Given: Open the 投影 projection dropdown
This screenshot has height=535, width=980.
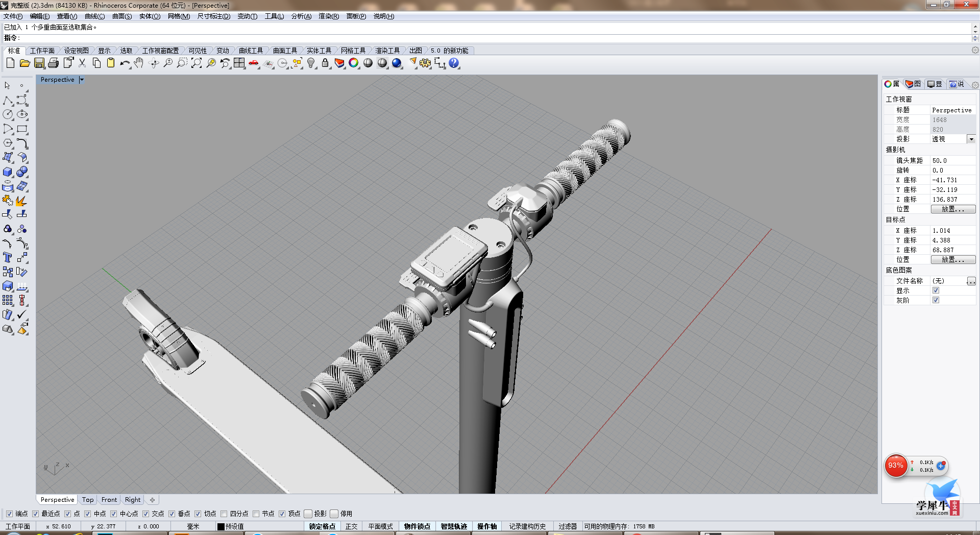Looking at the screenshot, I should click(971, 139).
